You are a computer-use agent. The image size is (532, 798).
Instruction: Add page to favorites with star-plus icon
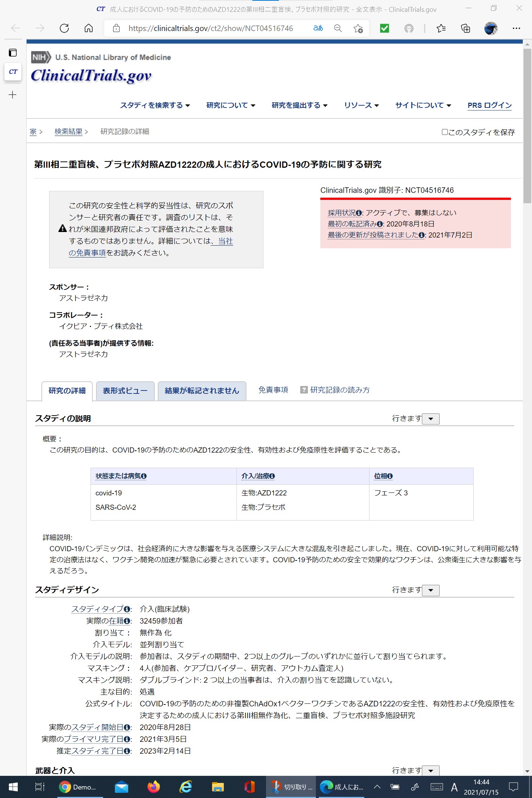pos(358,28)
